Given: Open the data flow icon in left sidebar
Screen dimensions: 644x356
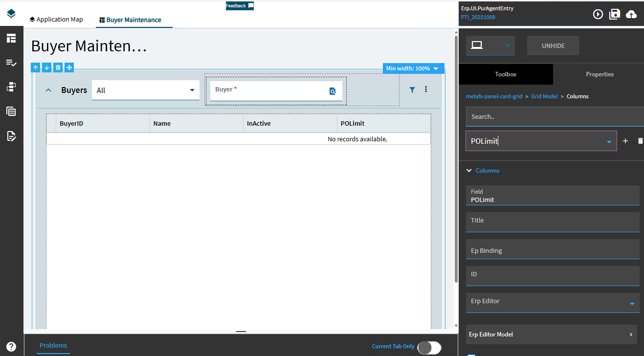Looking at the screenshot, I should pos(11,87).
